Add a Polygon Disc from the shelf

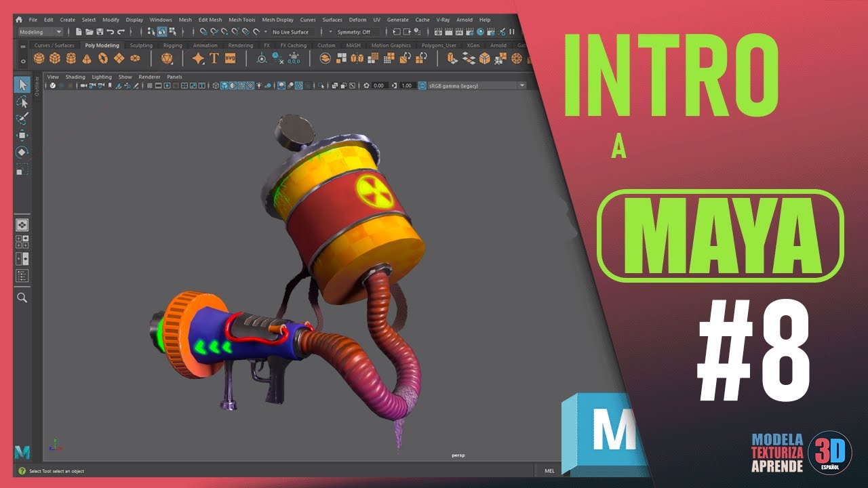pyautogui.click(x=135, y=58)
